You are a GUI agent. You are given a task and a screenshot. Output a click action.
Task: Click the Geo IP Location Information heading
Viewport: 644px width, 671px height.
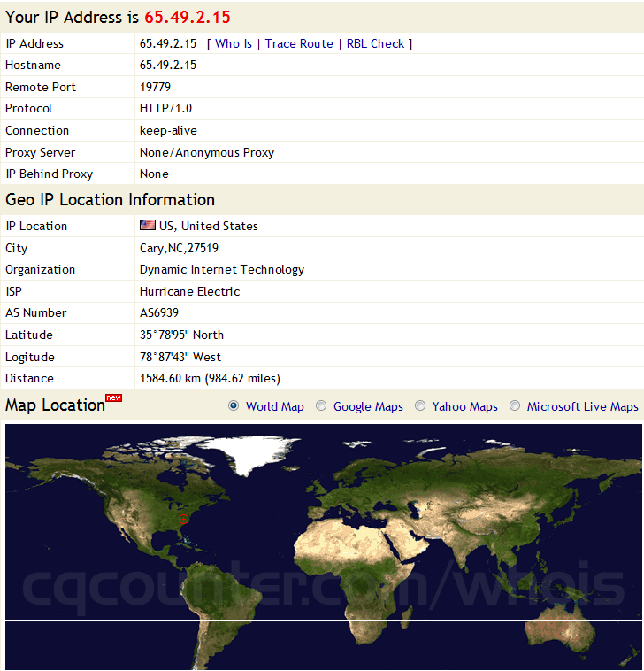[x=110, y=200]
